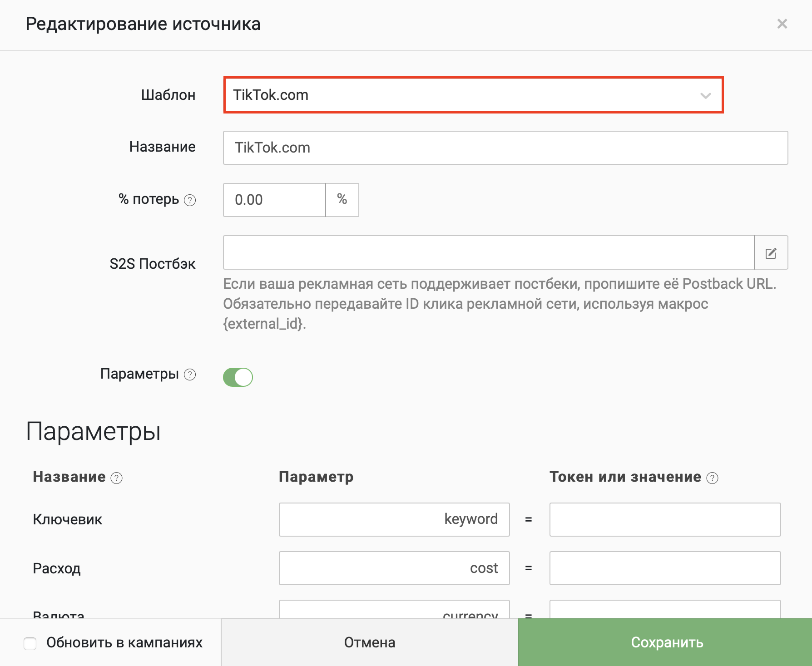
Task: Click the Ключевик row label
Action: 67,519
